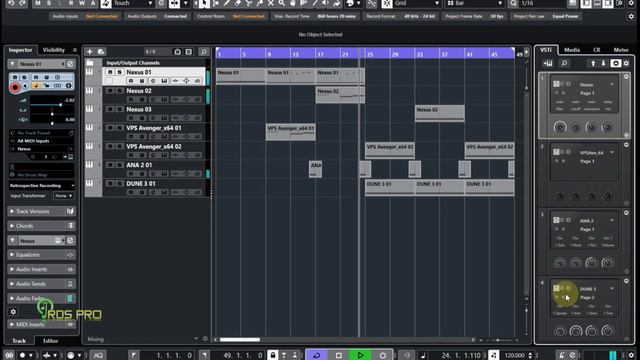Toggle global Write automation W button
640x360 pixels.
point(82,3)
